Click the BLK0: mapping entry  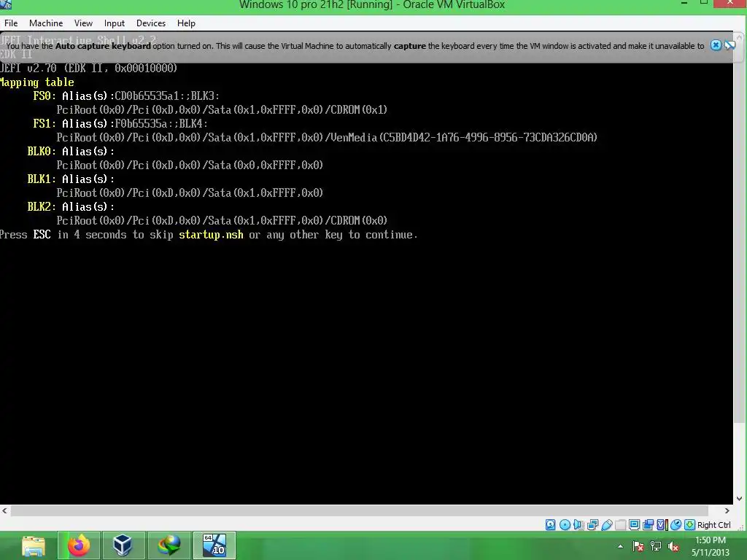pyautogui.click(x=71, y=152)
